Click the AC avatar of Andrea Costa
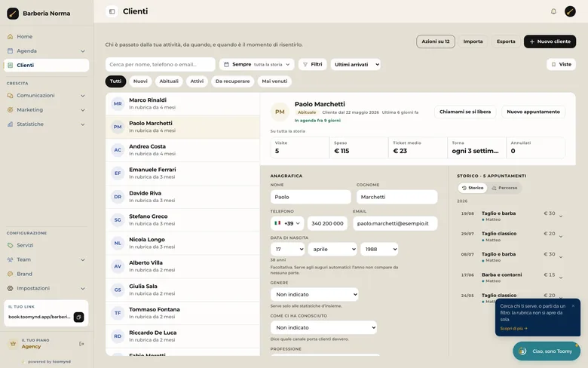Viewport: 588px width, 368px height. (118, 150)
